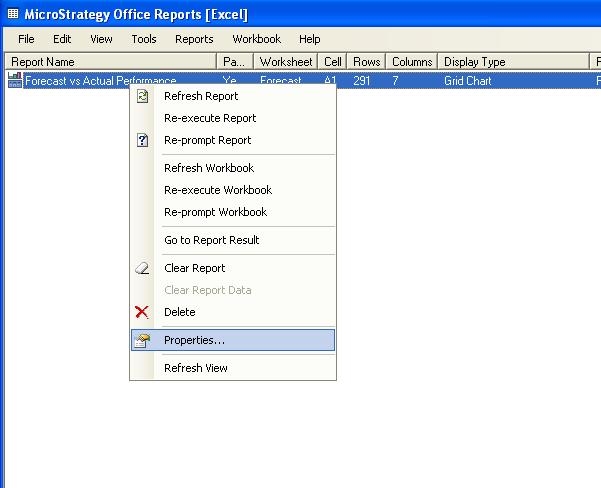The height and width of the screenshot is (488, 601).
Task: Click the Refresh Report icon in context menu
Action: pyautogui.click(x=142, y=96)
